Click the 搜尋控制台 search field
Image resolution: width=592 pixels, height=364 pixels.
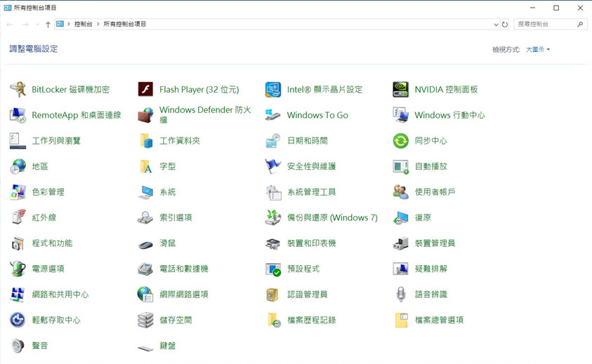coord(545,25)
